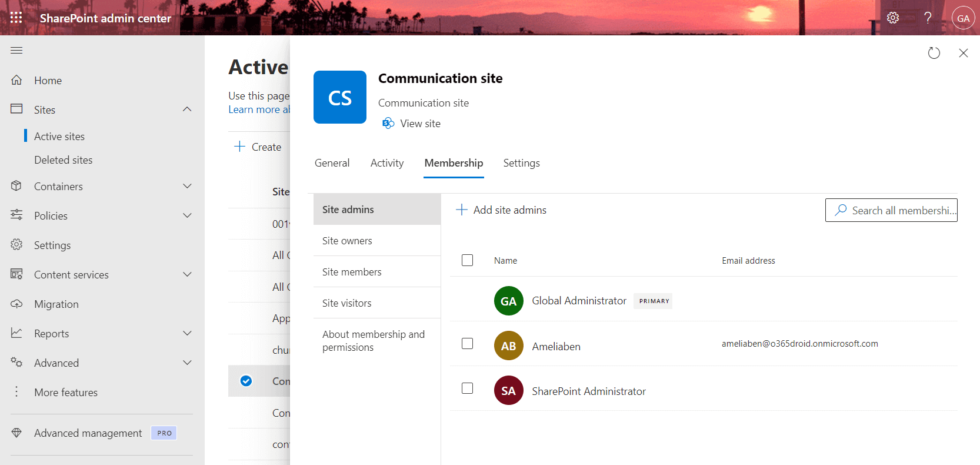This screenshot has width=980, height=465.
Task: Open the Activity tab
Action: click(386, 163)
